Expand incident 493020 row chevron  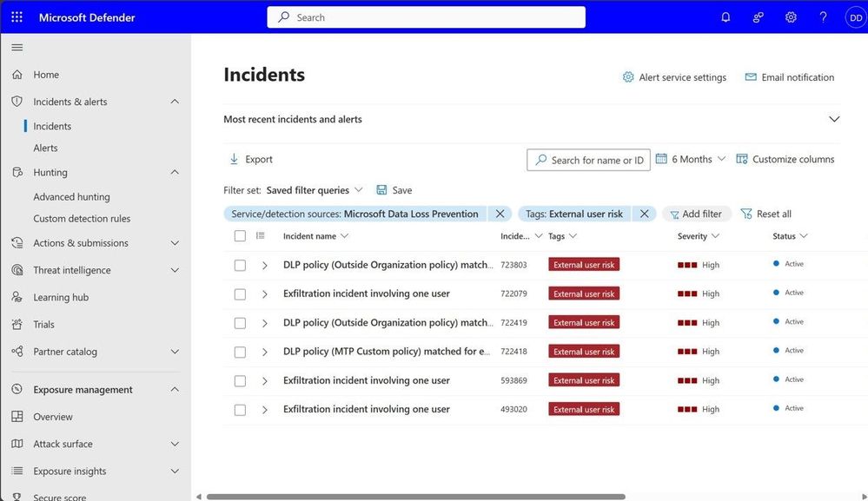(265, 410)
